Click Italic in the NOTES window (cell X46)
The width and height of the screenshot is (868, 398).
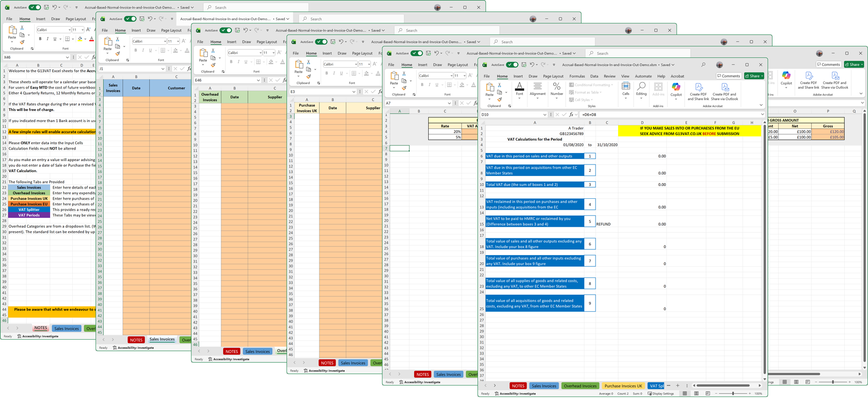47,39
